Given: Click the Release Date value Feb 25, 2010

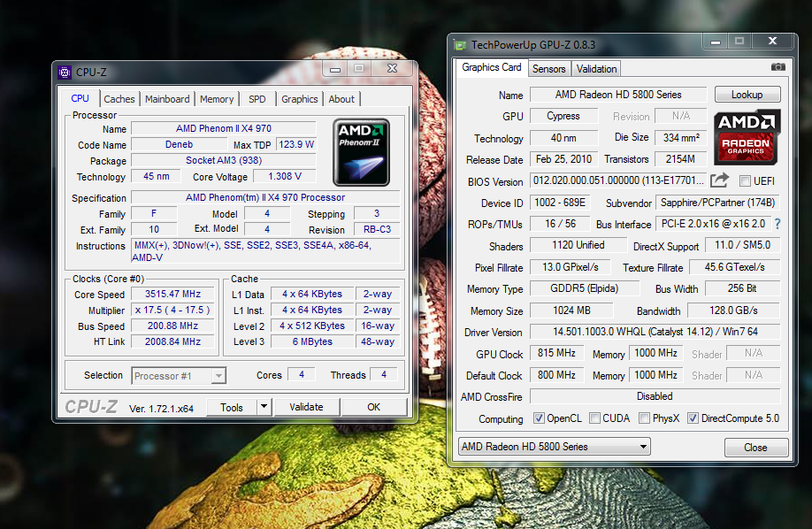Looking at the screenshot, I should pyautogui.click(x=563, y=159).
